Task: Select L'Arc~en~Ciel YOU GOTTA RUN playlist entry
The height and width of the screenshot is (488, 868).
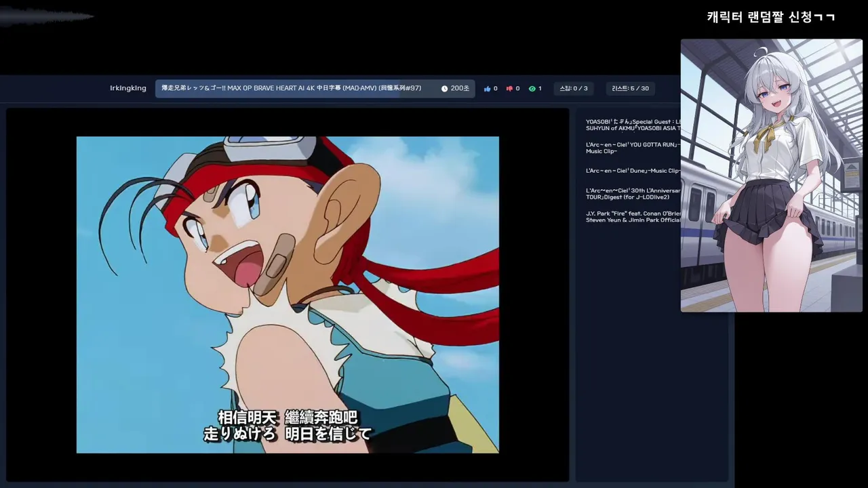Action: point(633,148)
